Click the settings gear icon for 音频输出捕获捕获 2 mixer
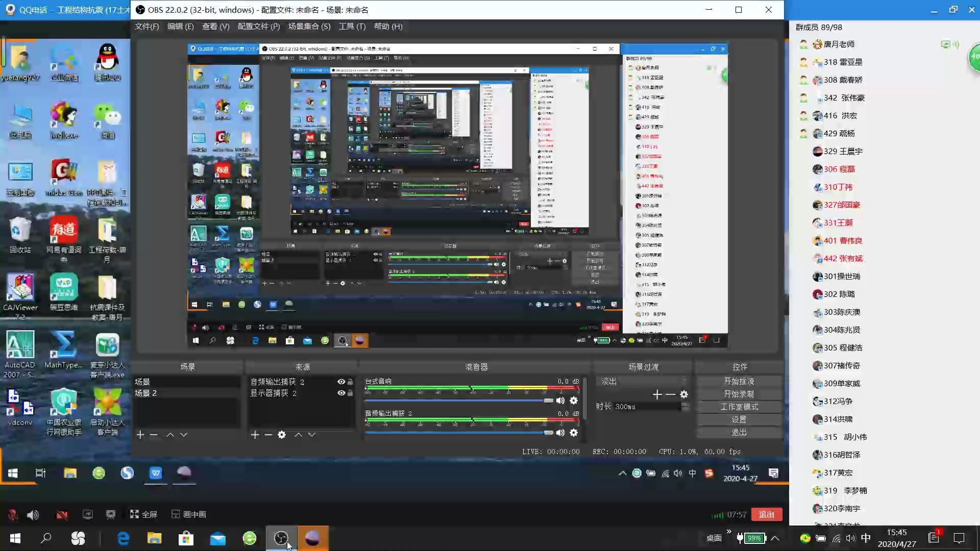 574,433
